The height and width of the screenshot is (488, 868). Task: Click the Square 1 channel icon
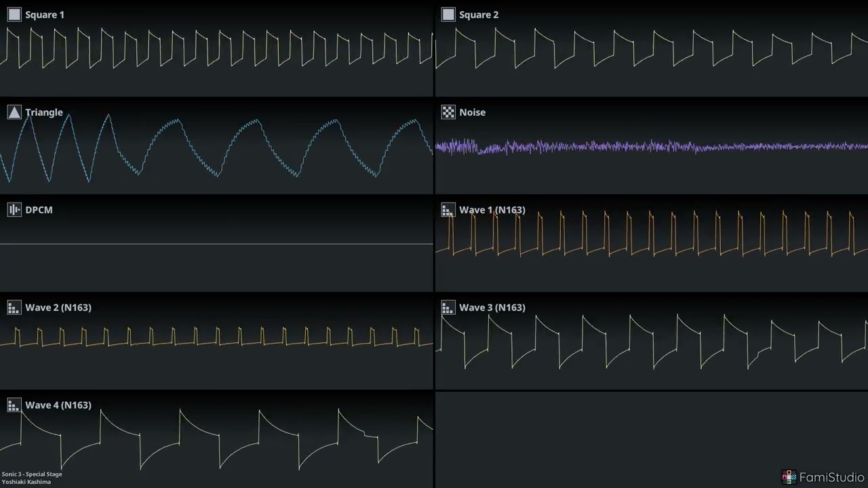coord(14,15)
